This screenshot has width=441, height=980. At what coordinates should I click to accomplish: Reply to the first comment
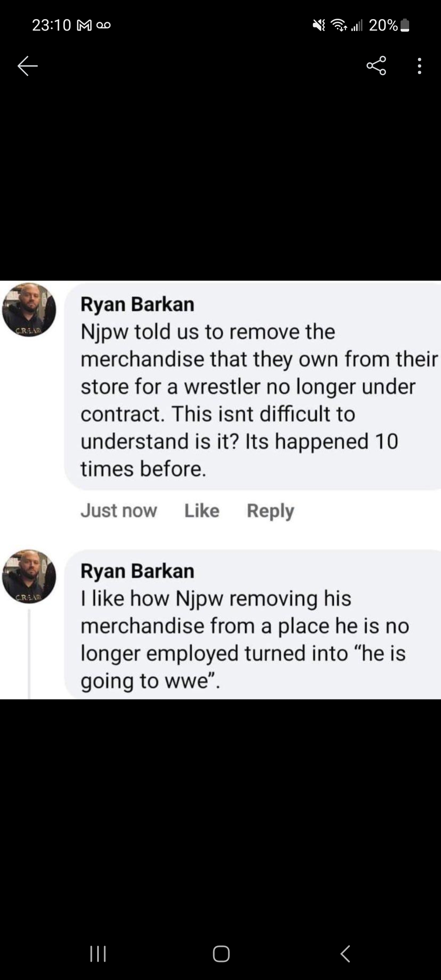click(x=270, y=510)
